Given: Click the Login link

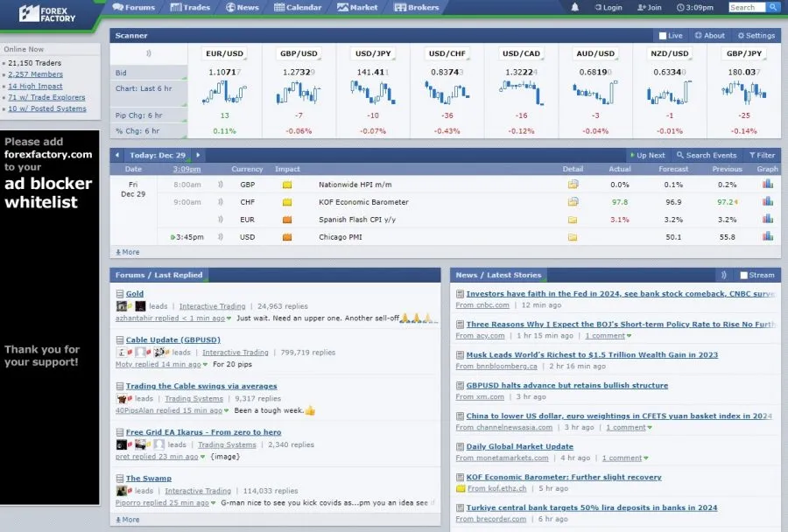Looking at the screenshot, I should click(609, 8).
